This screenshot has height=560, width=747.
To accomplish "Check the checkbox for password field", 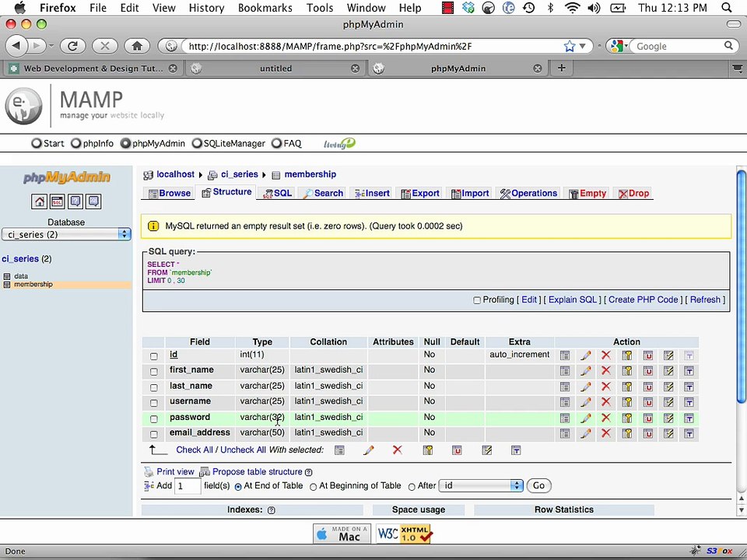I will tap(154, 419).
